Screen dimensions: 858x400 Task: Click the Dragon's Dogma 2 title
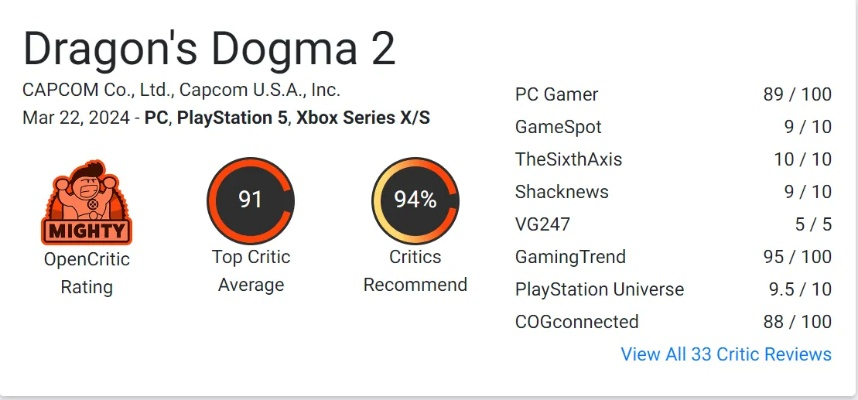coord(209,49)
